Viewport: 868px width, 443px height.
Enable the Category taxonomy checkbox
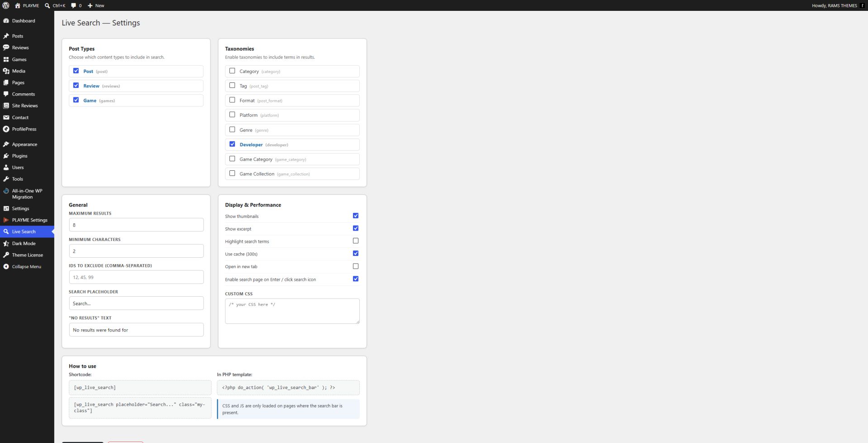pyautogui.click(x=232, y=71)
